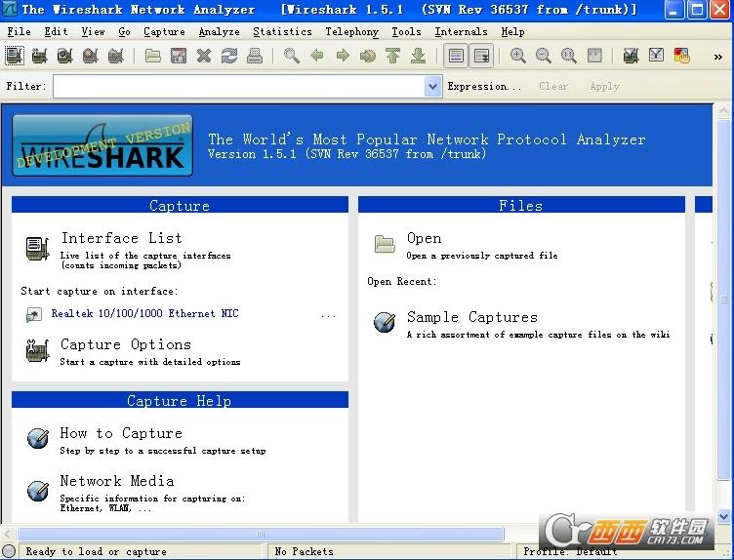Go back in packet history arrow
734x560 pixels.
317,56
